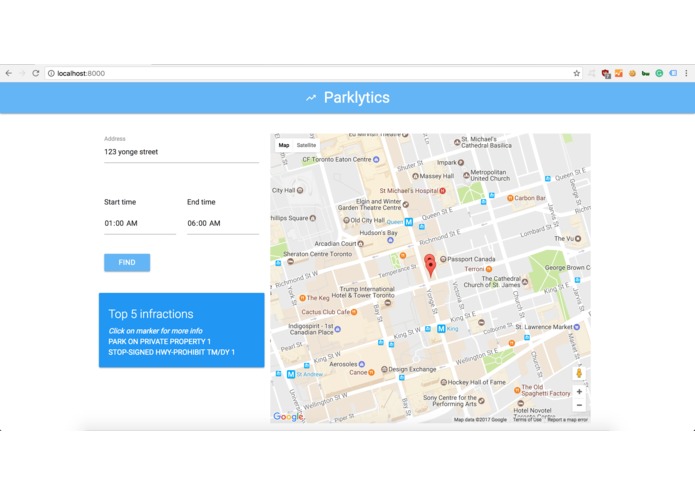Click the red extension icon with badge
This screenshot has width=695, height=494.
606,74
